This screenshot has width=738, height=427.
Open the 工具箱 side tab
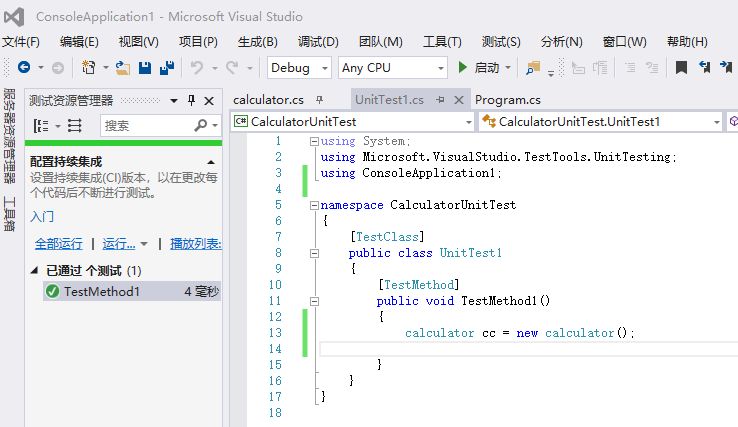click(x=9, y=214)
